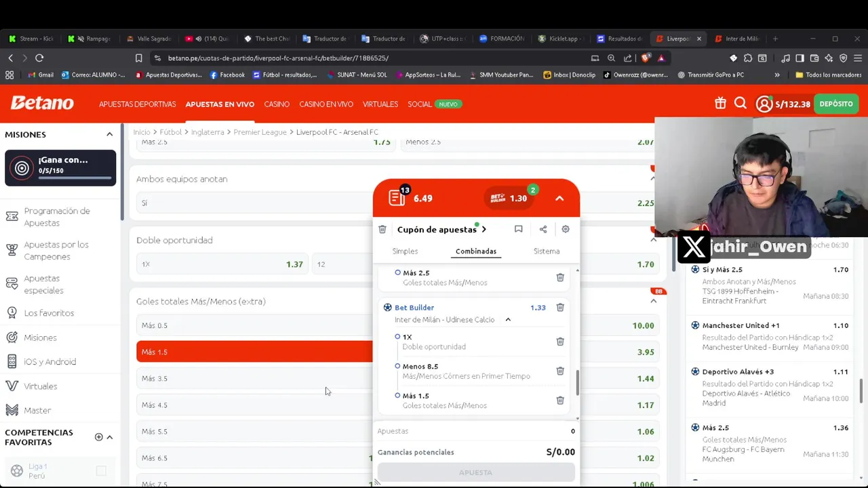Open Social menu item

point(420,104)
